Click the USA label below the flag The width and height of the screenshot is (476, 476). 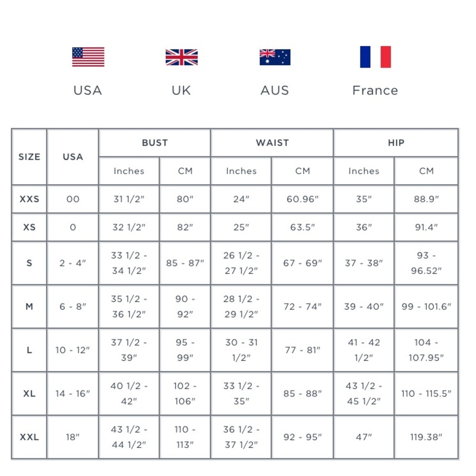tap(88, 90)
